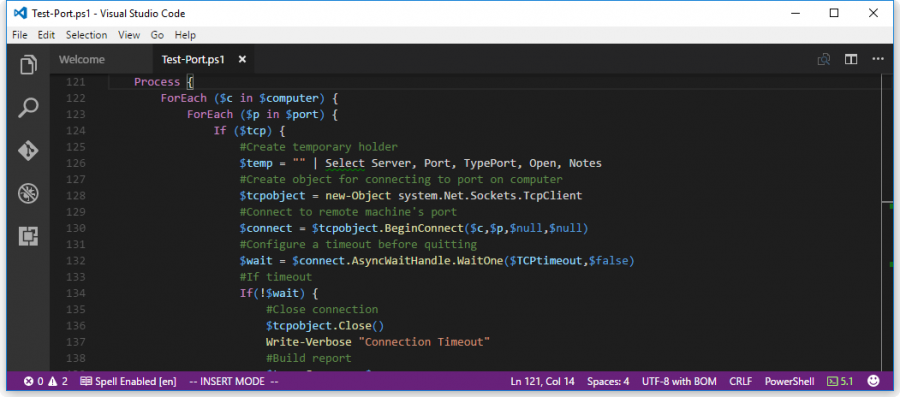Screen dimensions: 900x397
Task: Open the PowerShell version 5.1 selector
Action: point(840,381)
